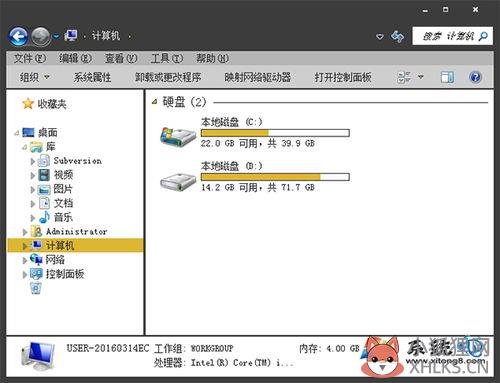Click the magnifier search icon
500x383 pixels.
(483, 36)
